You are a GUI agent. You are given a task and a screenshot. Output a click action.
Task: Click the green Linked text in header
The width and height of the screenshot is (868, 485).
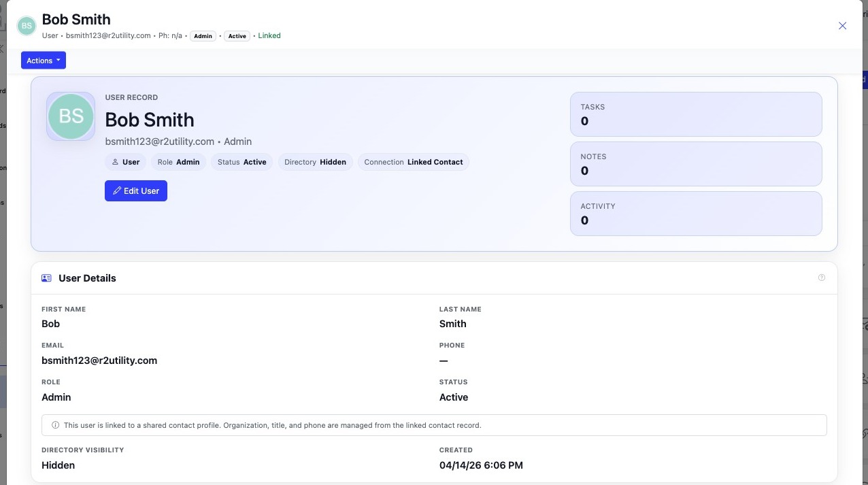269,35
